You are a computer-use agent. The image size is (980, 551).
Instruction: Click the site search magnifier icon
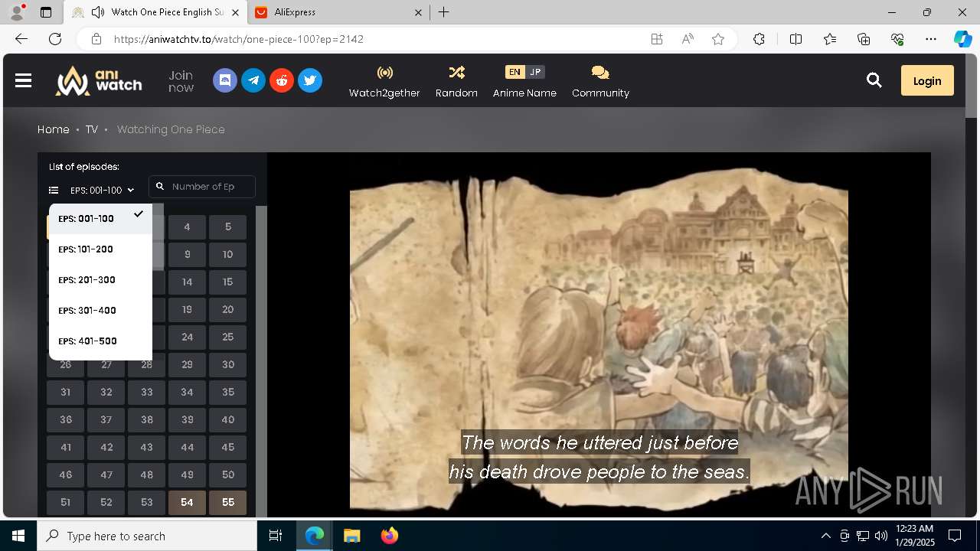coord(874,80)
